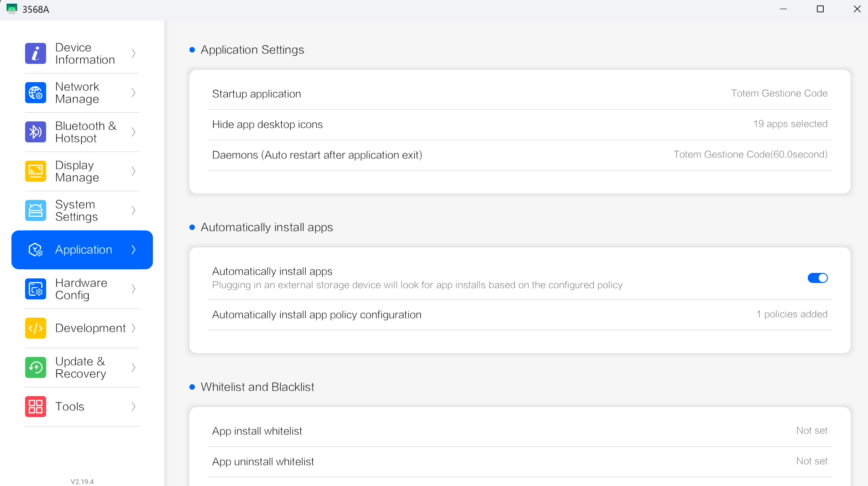Viewport: 868px width, 486px height.
Task: Open Hide app desktop icons selection
Action: tap(519, 124)
